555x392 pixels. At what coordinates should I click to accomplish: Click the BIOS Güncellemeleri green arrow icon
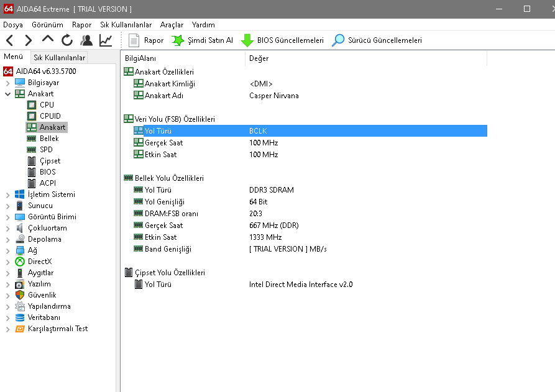click(247, 40)
